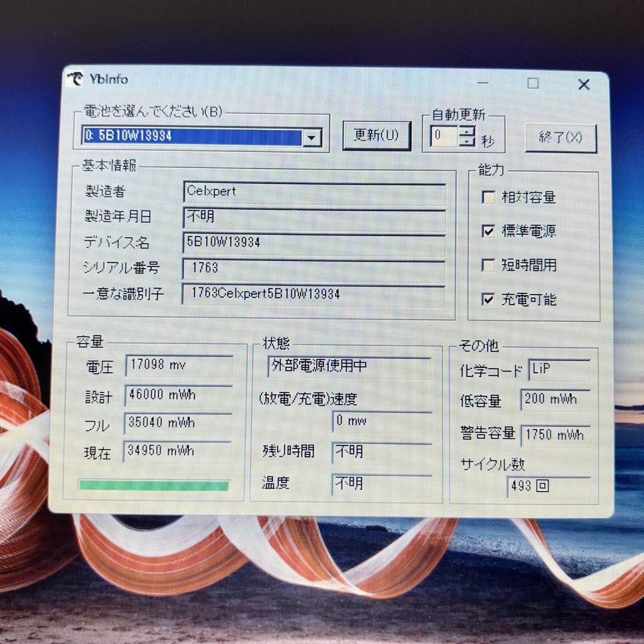Click the 残り時間 field showing 不明
The height and width of the screenshot is (644, 644).
(382, 453)
